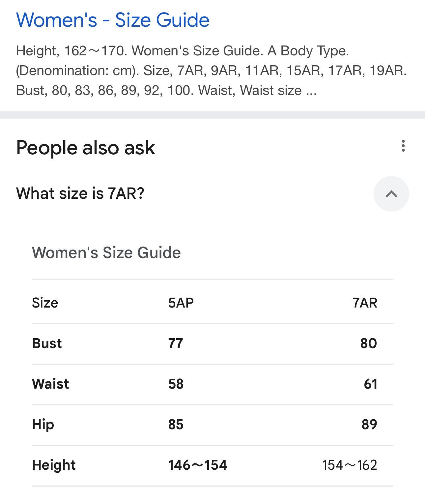Screen dimensions: 425x504
Task: Click the 7AR size column header
Action: point(365,303)
